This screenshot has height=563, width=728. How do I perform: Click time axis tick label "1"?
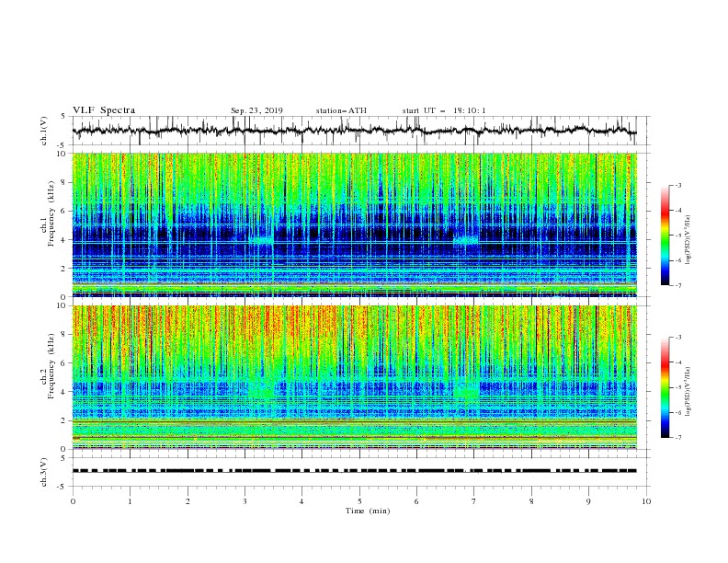(x=130, y=501)
